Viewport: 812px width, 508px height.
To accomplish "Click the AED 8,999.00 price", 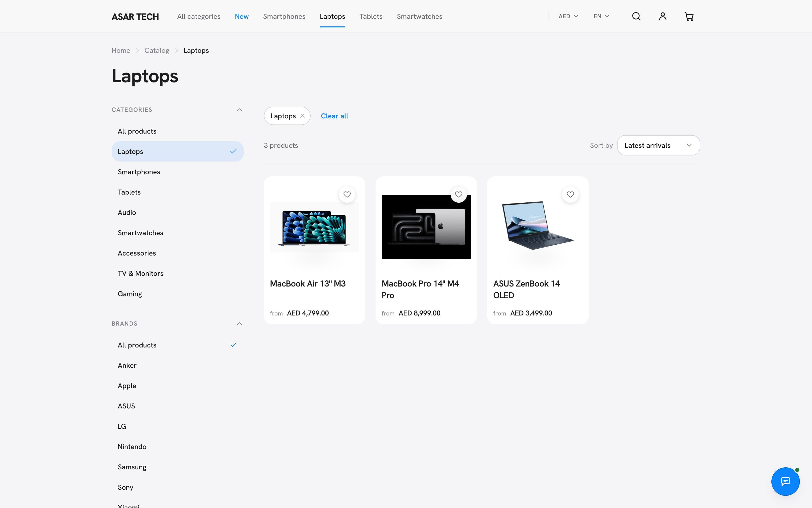I will tap(419, 313).
